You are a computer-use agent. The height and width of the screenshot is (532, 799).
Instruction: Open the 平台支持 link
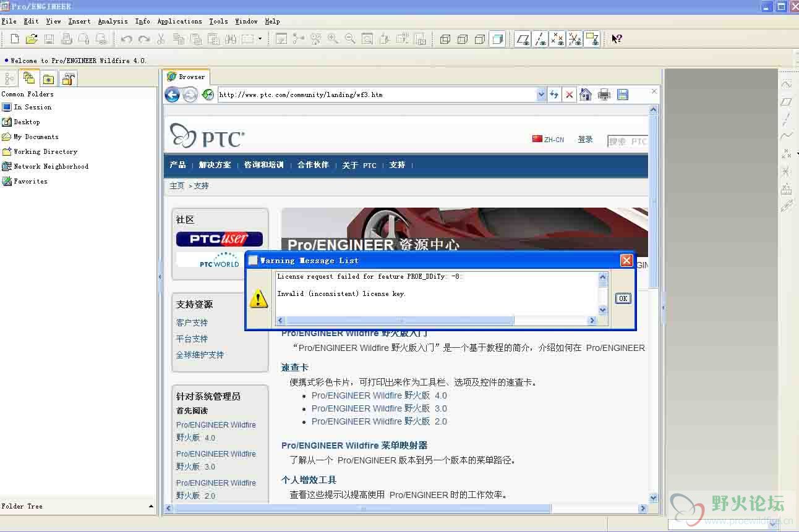(192, 339)
